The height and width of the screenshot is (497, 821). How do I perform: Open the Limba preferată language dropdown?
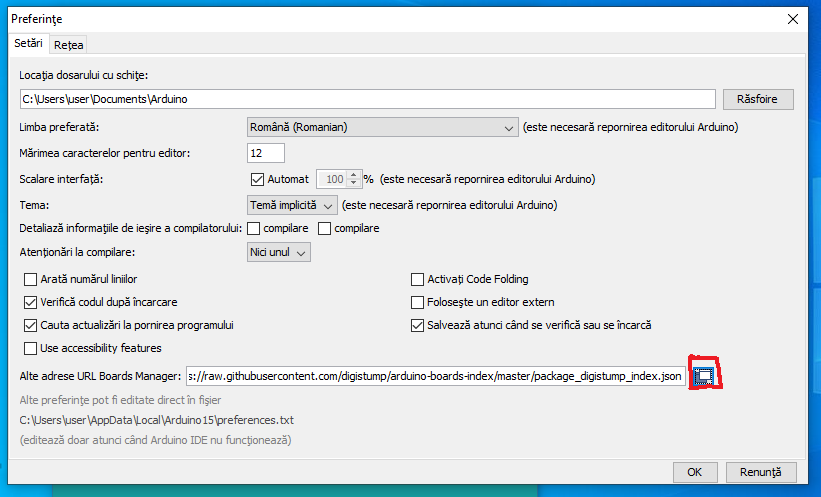(381, 127)
